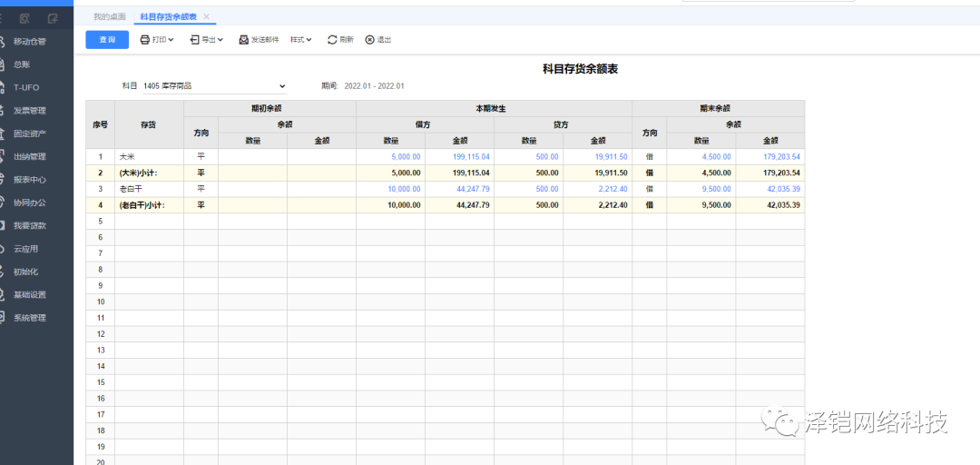This screenshot has height=465, width=980.
Task: Click the new-window icon atop the sidebar
Action: pos(53,18)
